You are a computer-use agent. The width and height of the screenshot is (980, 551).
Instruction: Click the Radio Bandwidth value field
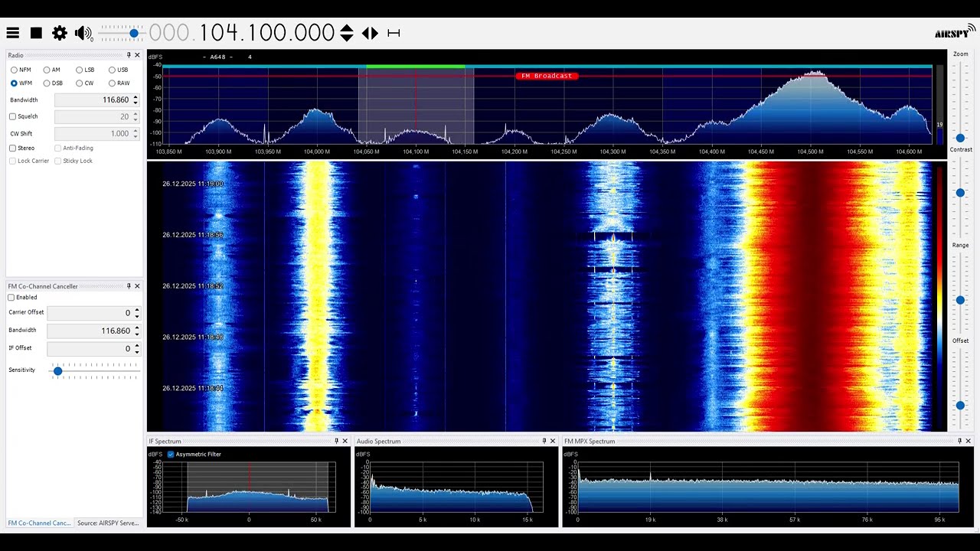(93, 99)
